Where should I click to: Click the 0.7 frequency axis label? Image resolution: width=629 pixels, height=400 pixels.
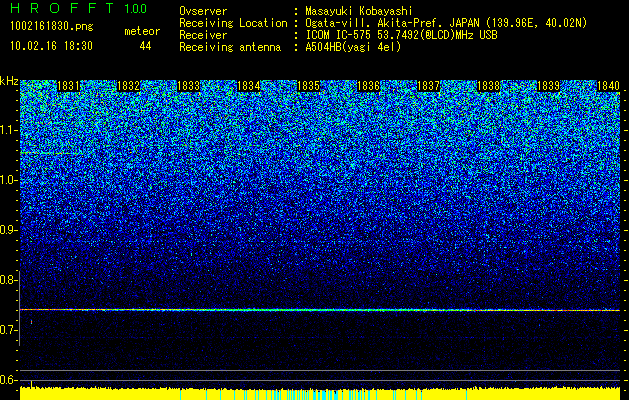(x=8, y=330)
